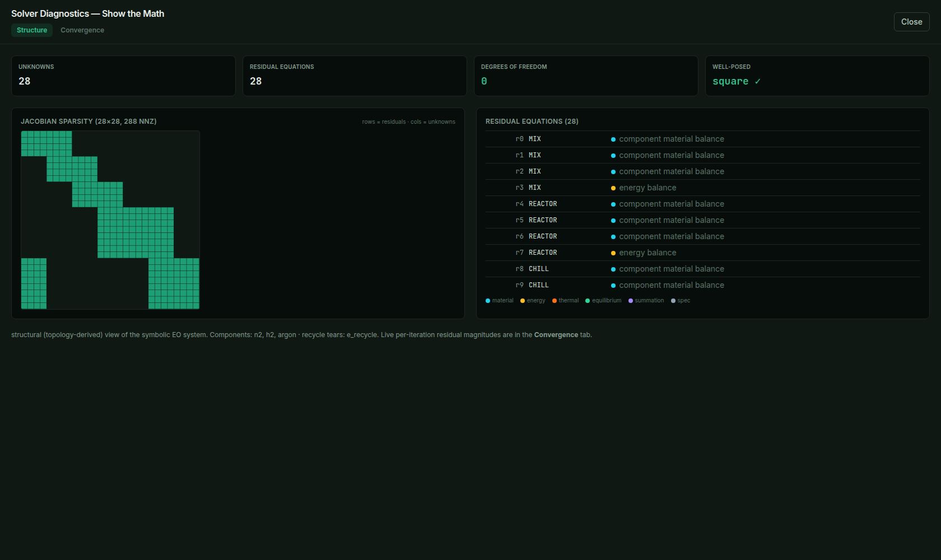The height and width of the screenshot is (560, 941).
Task: Click the Residual Equations (28) heading
Action: (x=532, y=122)
